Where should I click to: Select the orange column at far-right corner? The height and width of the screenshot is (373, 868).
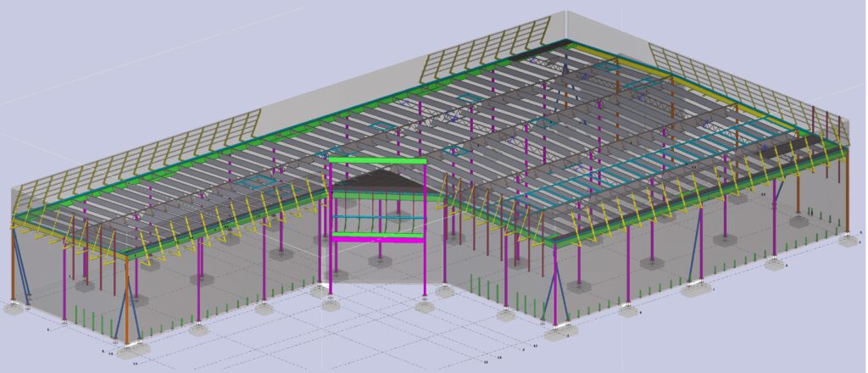[847, 193]
